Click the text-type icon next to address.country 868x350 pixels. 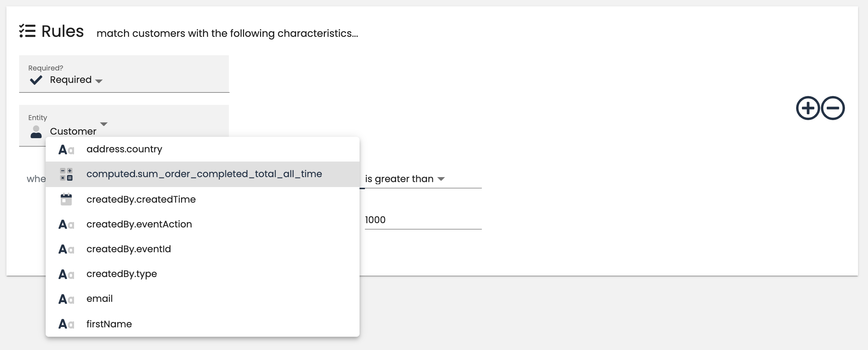[66, 149]
